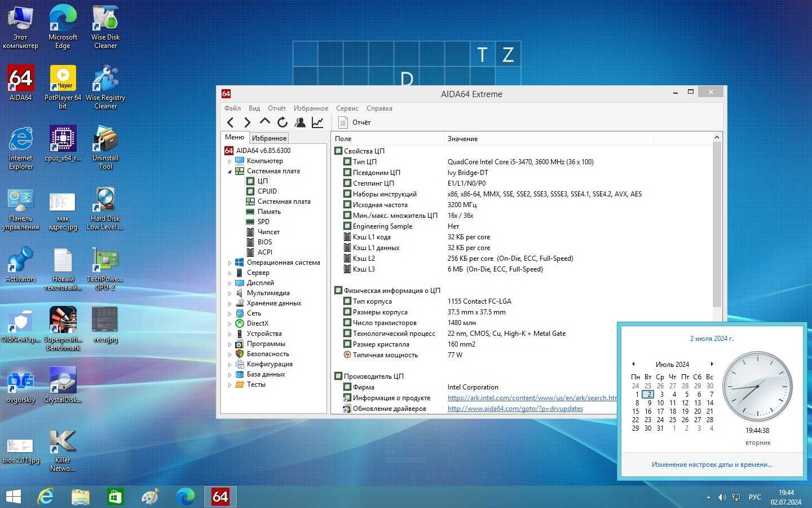
Task: Go up one level with Up arrow icon
Action: pyautogui.click(x=265, y=121)
